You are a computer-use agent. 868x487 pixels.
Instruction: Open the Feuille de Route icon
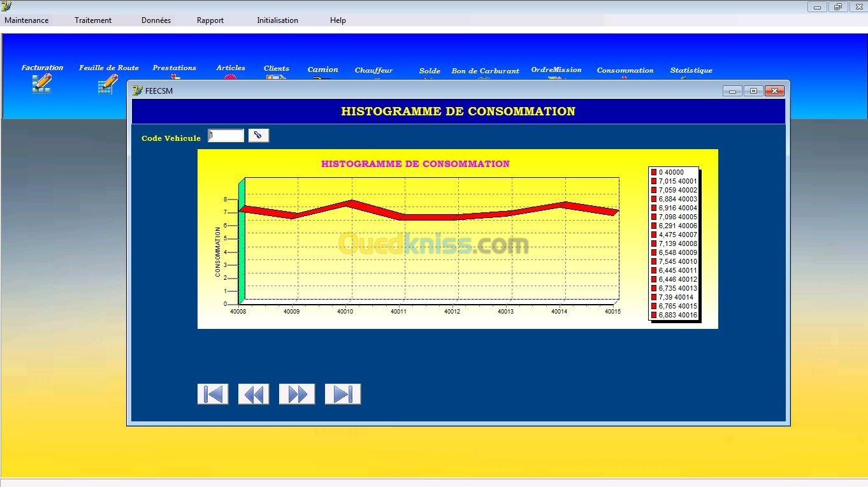click(108, 84)
